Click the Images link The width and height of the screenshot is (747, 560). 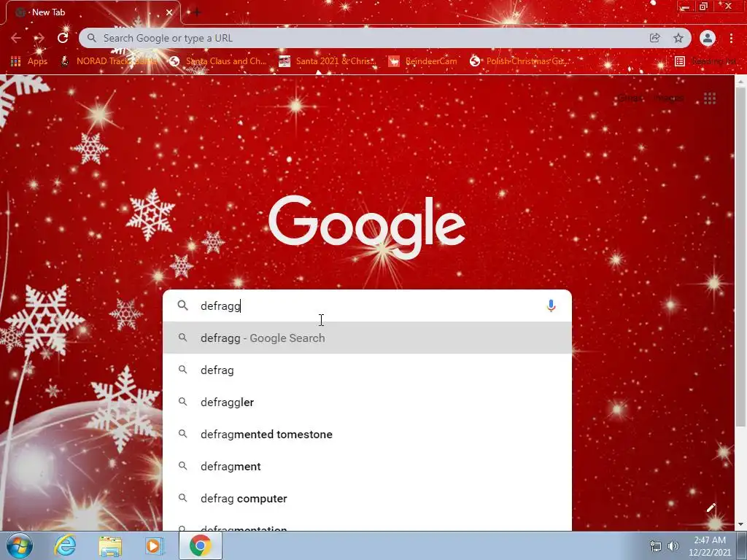click(x=670, y=98)
